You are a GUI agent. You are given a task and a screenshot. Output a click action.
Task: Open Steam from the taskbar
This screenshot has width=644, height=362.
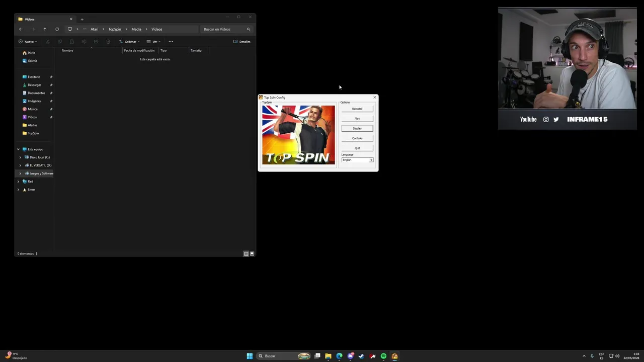click(361, 356)
